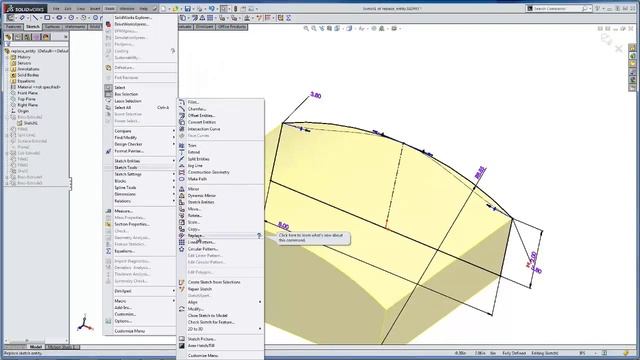Click the Circular Pattern icon
This screenshot has width=640, height=360.
[182, 249]
